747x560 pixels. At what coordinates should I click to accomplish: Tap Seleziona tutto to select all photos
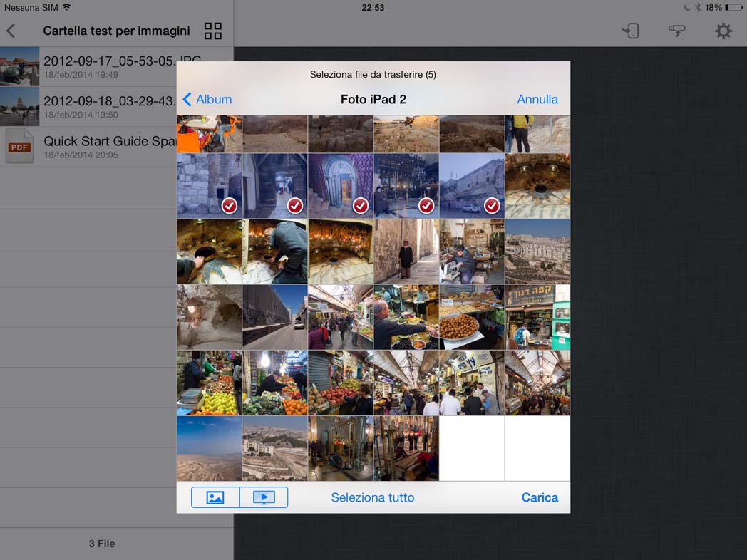click(x=373, y=497)
